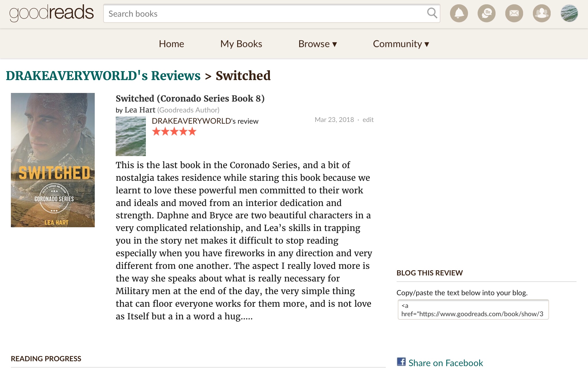Open the messages envelope icon
Image resolution: width=588 pixels, height=371 pixels.
click(x=514, y=13)
